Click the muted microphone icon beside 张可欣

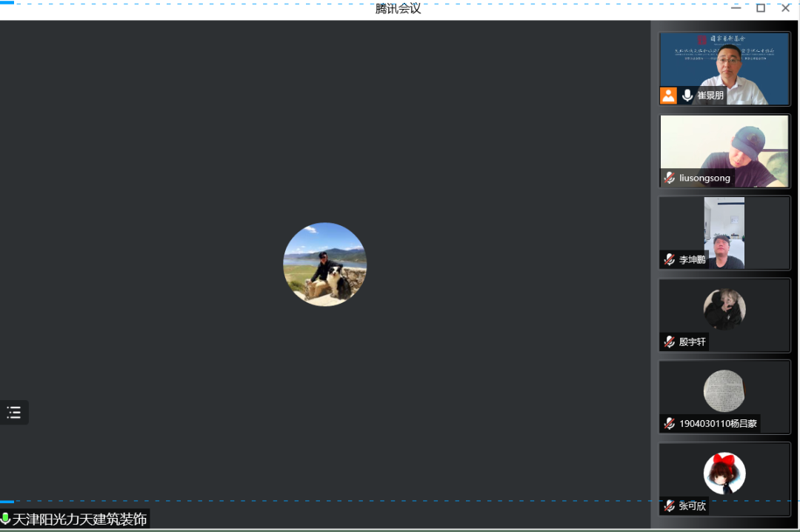(x=669, y=506)
